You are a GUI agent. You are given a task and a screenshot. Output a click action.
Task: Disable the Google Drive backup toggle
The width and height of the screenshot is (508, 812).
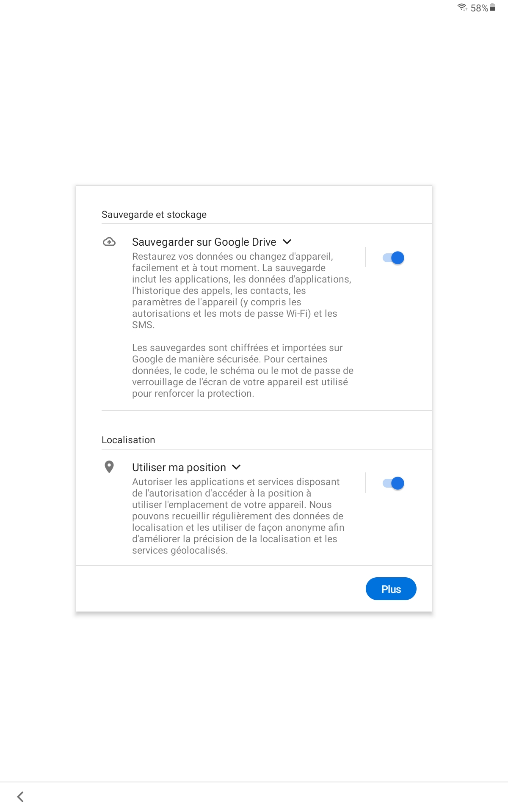point(394,258)
